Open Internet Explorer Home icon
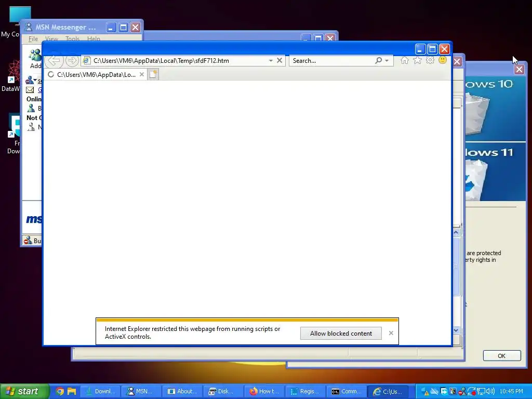The width and height of the screenshot is (532, 399). [404, 60]
